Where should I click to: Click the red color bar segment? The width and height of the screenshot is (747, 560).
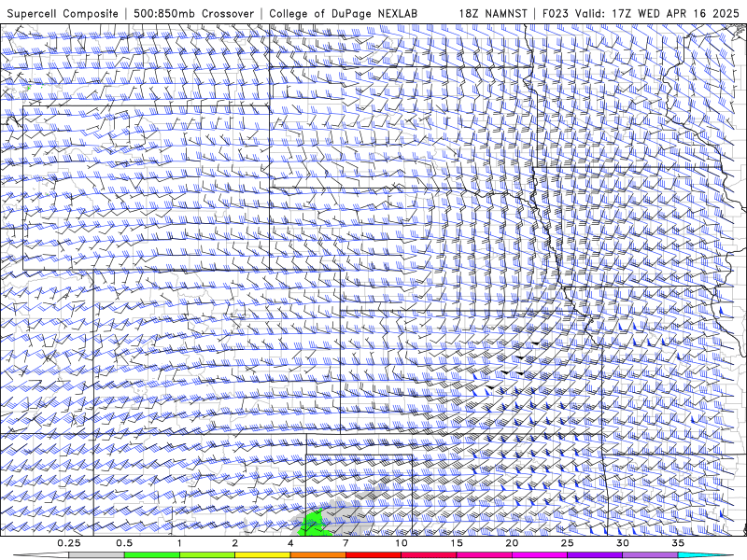point(373,555)
